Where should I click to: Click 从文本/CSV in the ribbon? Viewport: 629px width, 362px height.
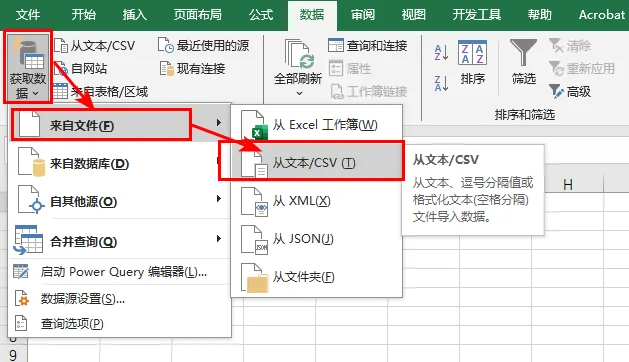pyautogui.click(x=94, y=46)
